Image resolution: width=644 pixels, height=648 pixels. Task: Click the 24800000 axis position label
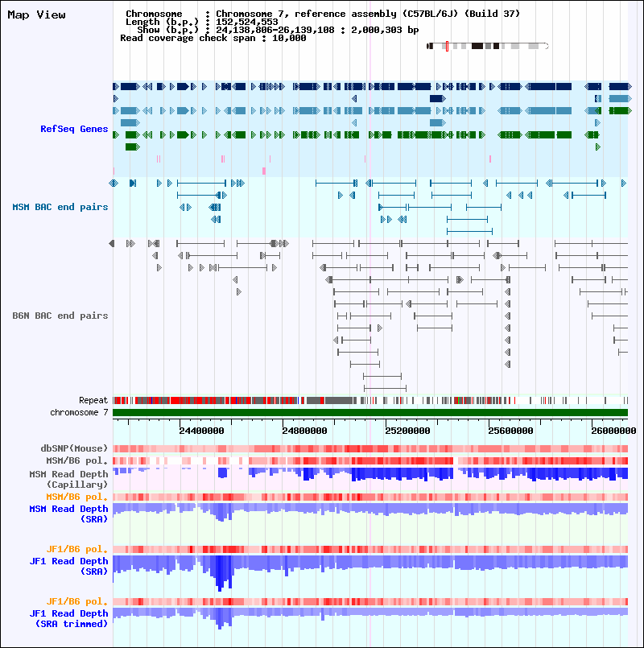[304, 431]
